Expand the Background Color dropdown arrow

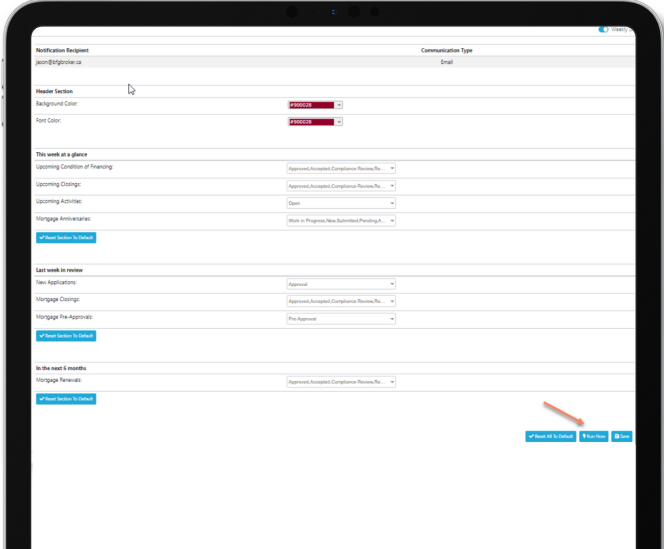[339, 104]
